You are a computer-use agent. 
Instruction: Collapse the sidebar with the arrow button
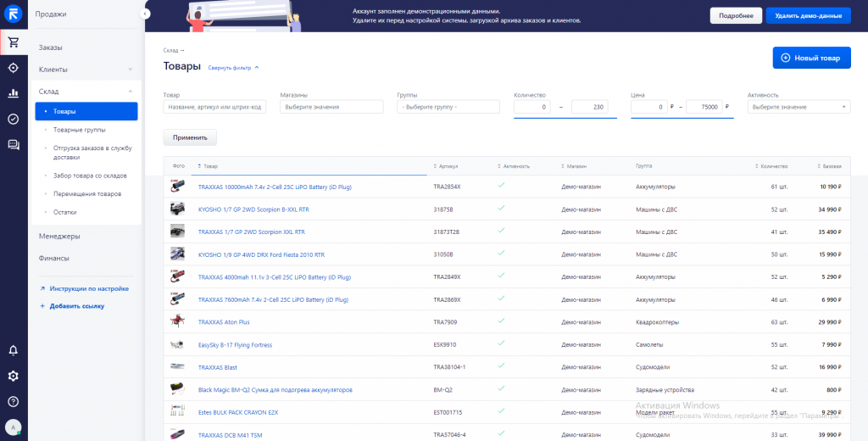coord(146,14)
